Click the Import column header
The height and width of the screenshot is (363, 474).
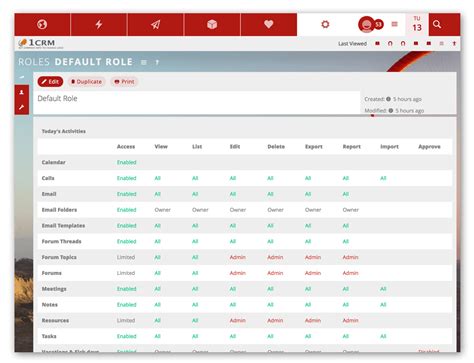tap(389, 147)
